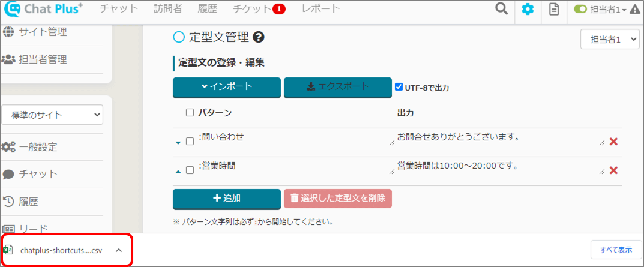The width and height of the screenshot is (644, 267).
Task: Click the history clock icon in the sidebar
Action: point(8,201)
